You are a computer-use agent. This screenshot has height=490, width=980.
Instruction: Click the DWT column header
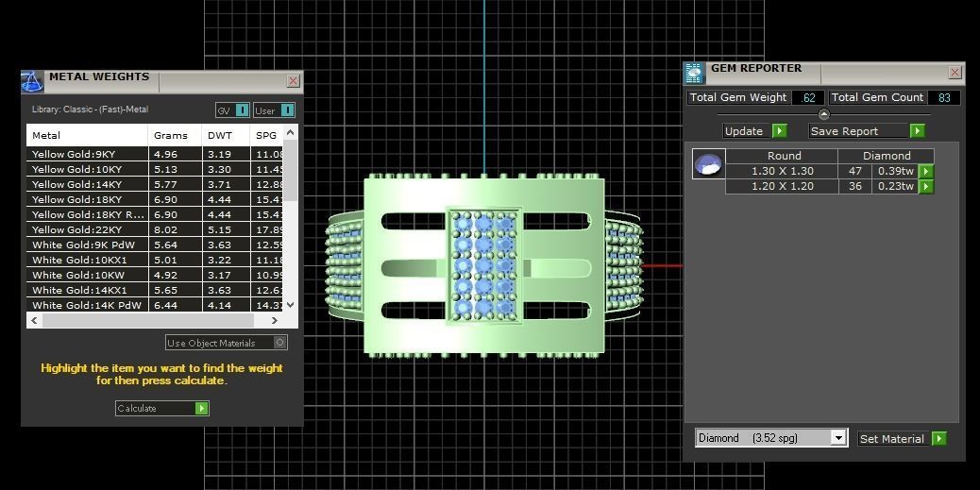[x=226, y=135]
